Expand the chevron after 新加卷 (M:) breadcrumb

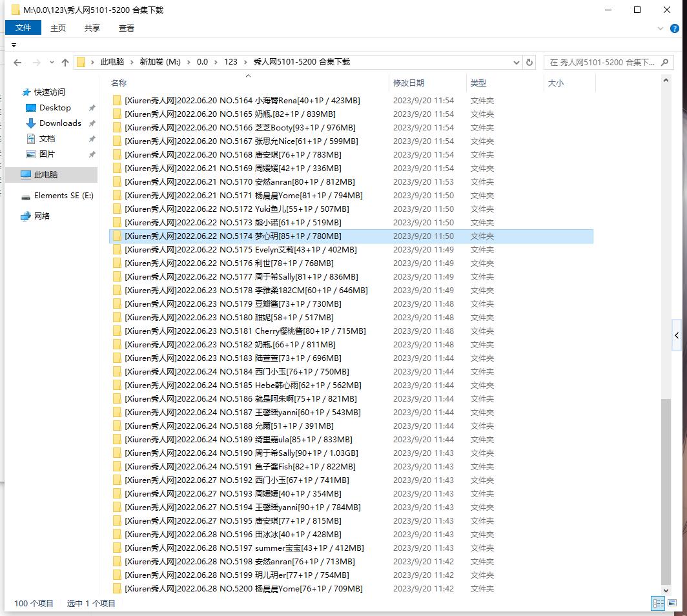point(189,62)
